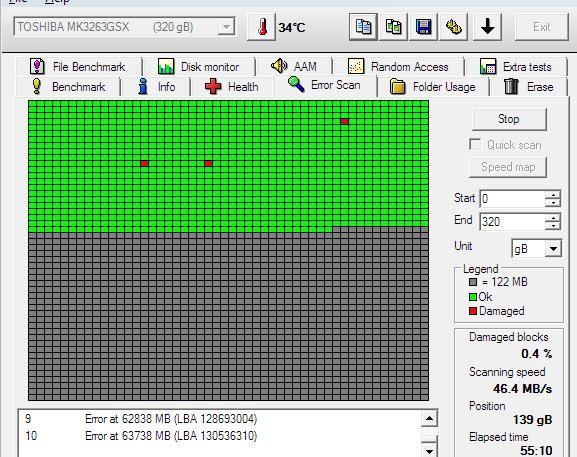Click the Disk monitor chart icon
Screen dimensions: 577x457
coord(166,67)
